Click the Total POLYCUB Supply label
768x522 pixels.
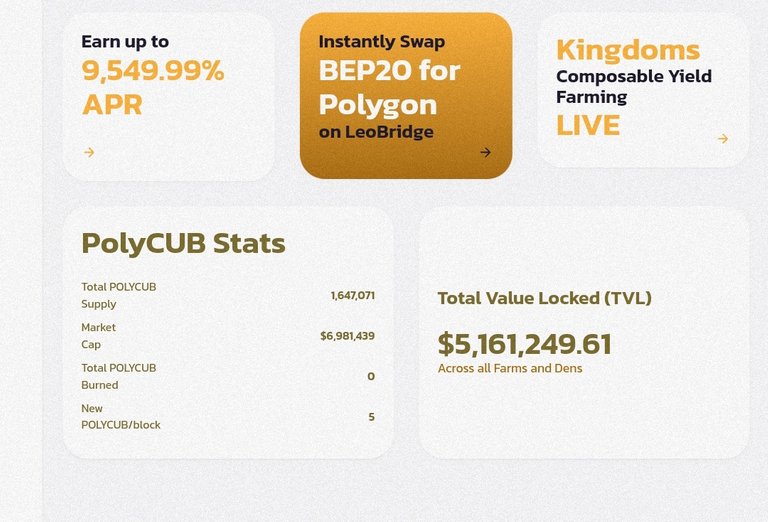119,295
